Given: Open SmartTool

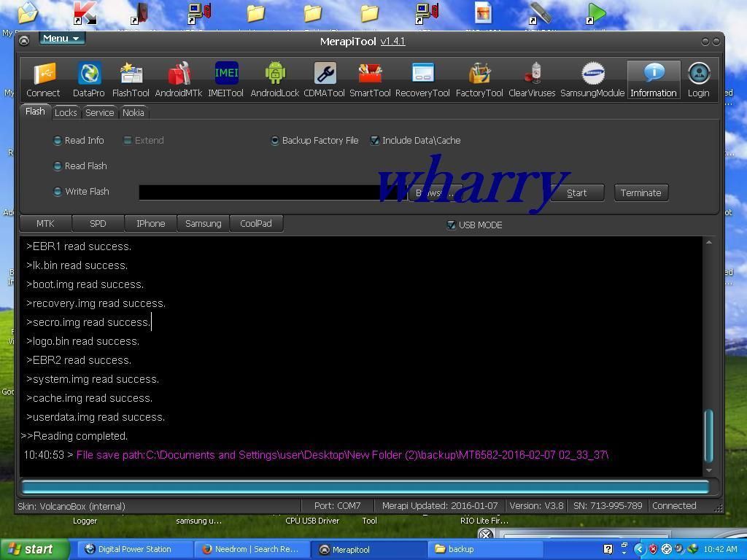Looking at the screenshot, I should click(x=370, y=79).
